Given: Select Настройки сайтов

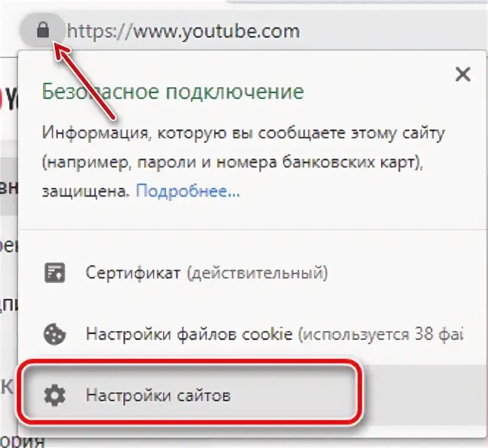Looking at the screenshot, I should (190, 396).
